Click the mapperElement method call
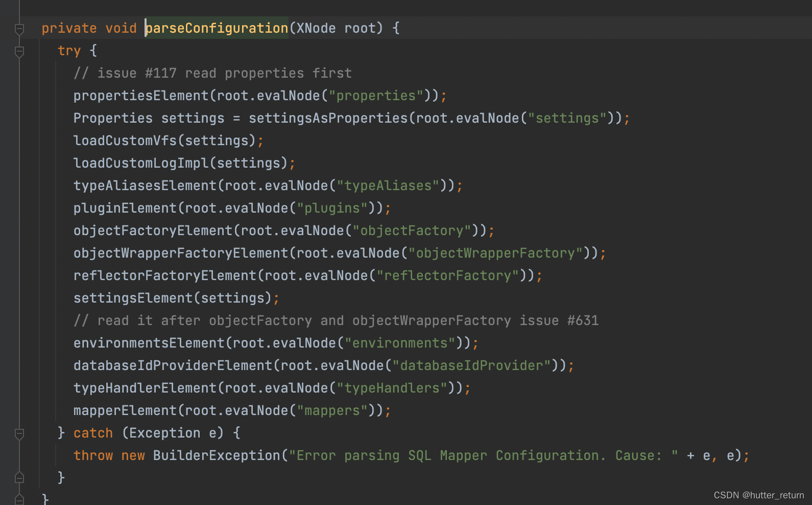 (125, 410)
